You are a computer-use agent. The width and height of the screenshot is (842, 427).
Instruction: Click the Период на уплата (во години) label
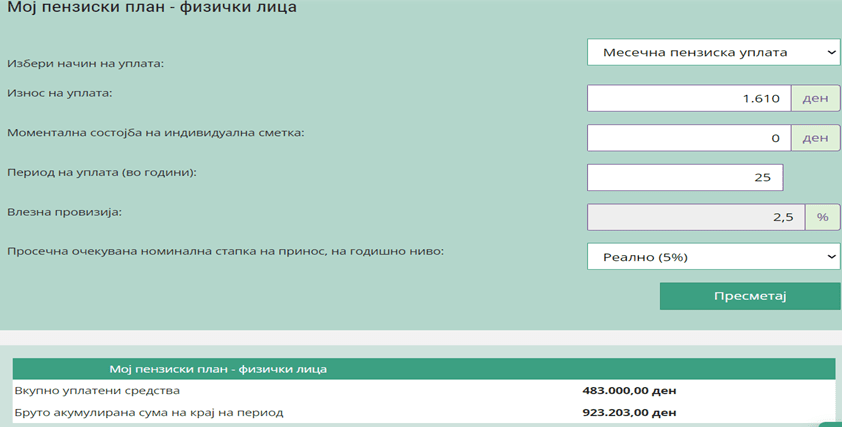pyautogui.click(x=102, y=172)
